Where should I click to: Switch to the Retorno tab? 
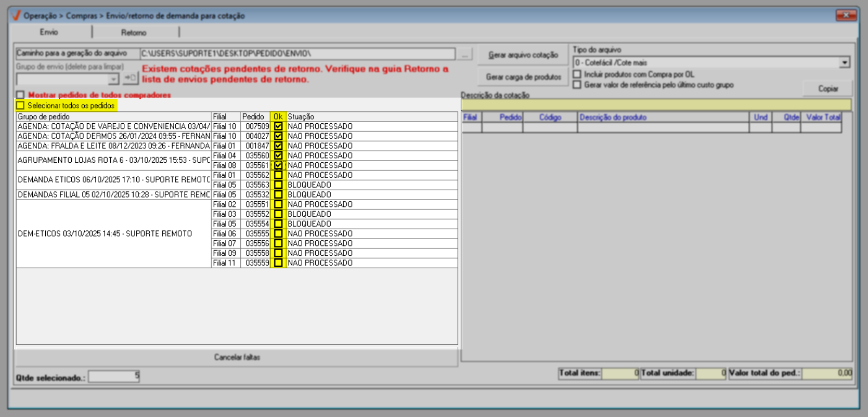coord(134,32)
